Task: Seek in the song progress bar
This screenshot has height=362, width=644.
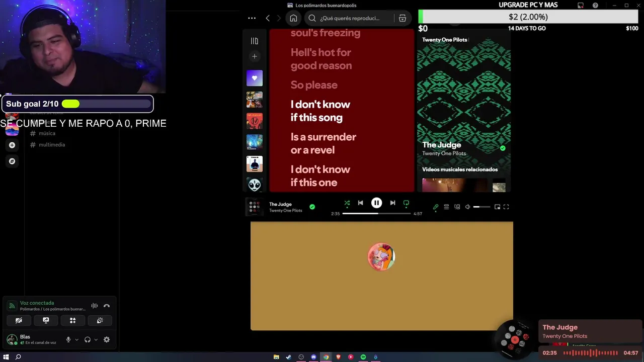Action: point(376,214)
